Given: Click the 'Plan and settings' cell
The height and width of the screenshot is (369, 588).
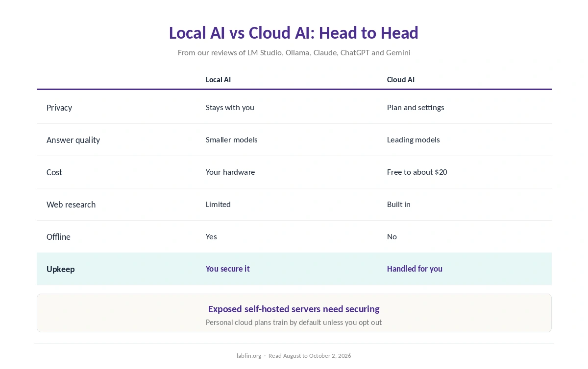Looking at the screenshot, I should click(x=416, y=108).
